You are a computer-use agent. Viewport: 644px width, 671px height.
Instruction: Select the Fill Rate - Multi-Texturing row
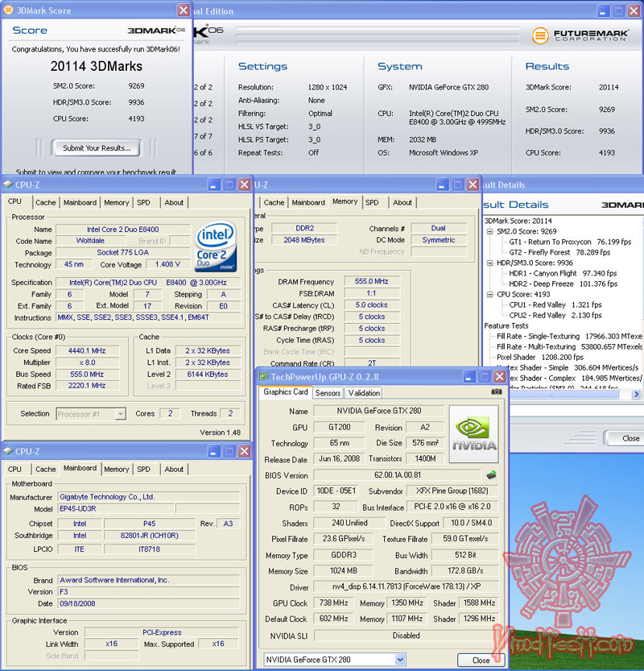click(x=569, y=346)
